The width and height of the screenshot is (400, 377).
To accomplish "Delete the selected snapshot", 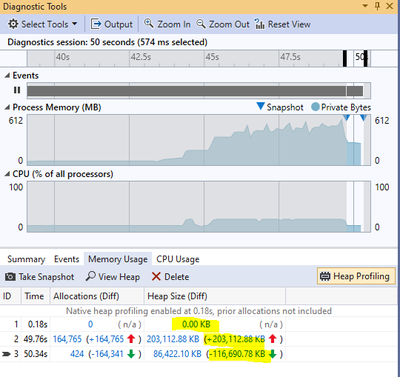I will click(x=170, y=277).
